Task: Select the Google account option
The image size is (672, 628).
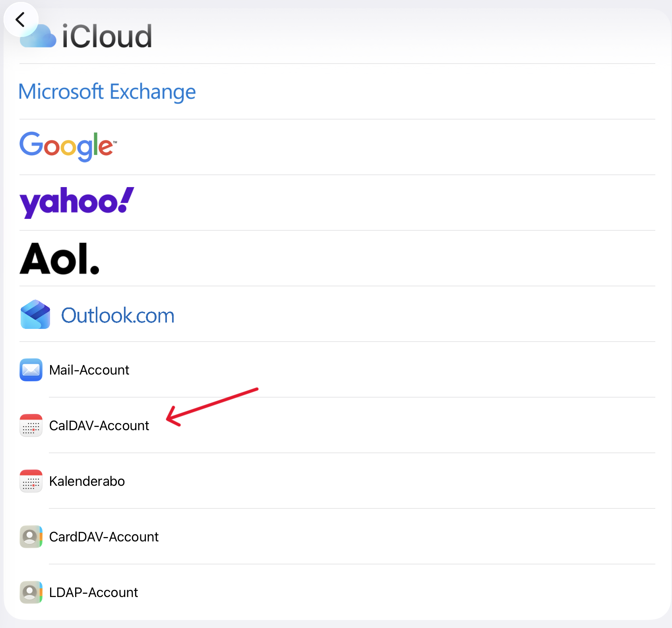Action: (x=337, y=147)
